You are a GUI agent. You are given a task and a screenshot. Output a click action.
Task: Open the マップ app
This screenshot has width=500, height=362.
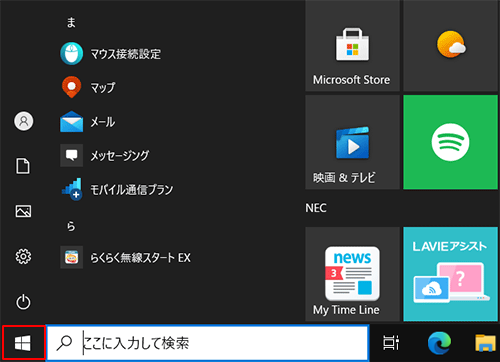(88, 87)
